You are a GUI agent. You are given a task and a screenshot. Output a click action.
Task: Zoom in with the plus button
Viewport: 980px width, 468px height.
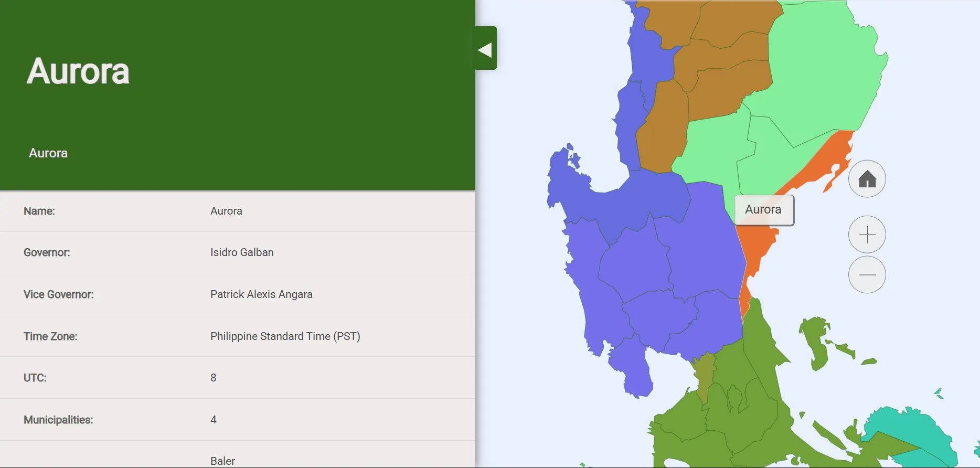click(x=867, y=235)
